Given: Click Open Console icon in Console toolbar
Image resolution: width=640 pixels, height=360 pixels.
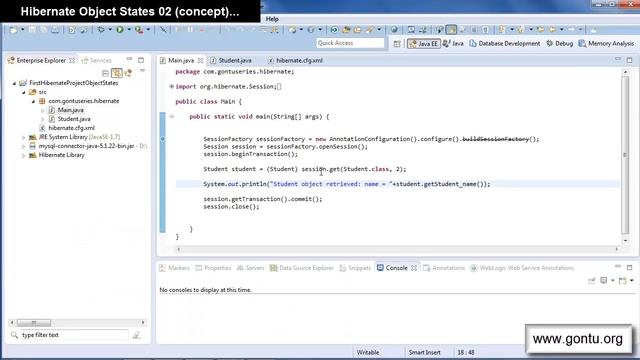Looking at the screenshot, I should [x=622, y=280].
